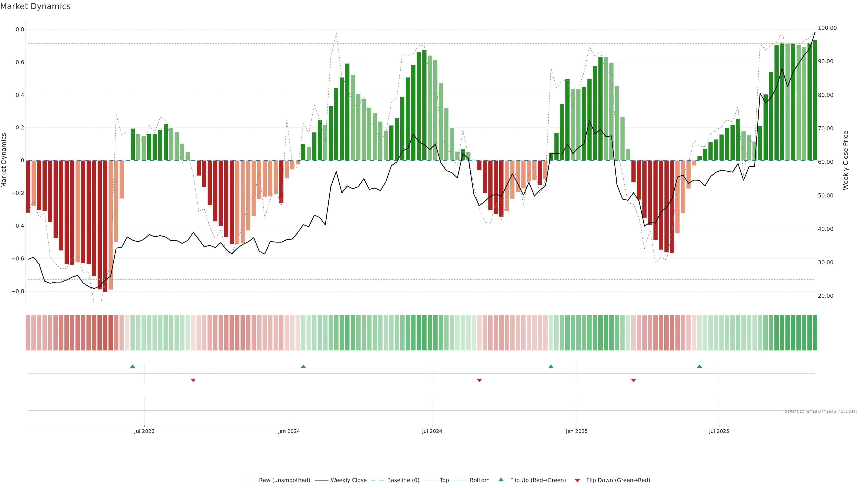Image resolution: width=868 pixels, height=488 pixels.
Task: Click the green Flip Up marker before Jan 2025
Action: [551, 366]
